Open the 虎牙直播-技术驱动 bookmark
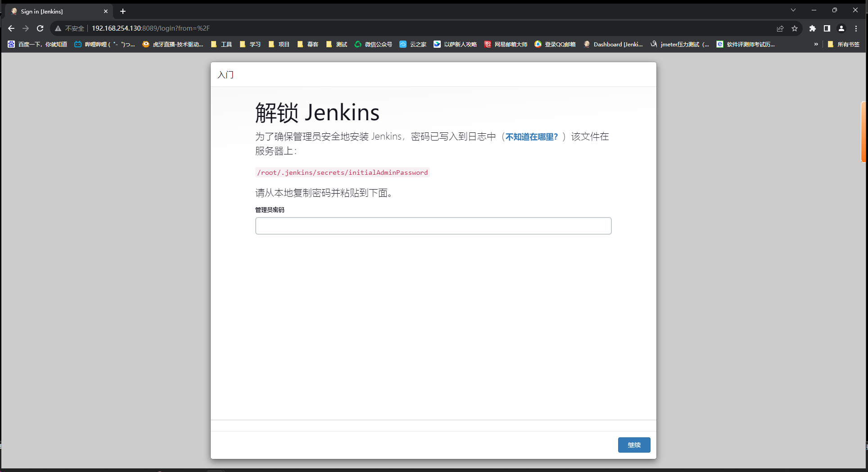This screenshot has height=472, width=868. (173, 44)
